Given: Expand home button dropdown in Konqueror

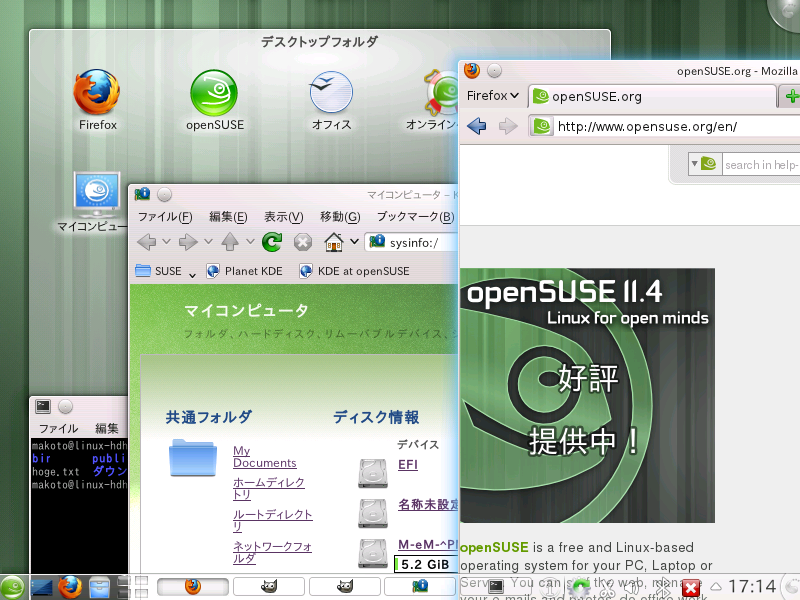Looking at the screenshot, I should pyautogui.click(x=355, y=241).
